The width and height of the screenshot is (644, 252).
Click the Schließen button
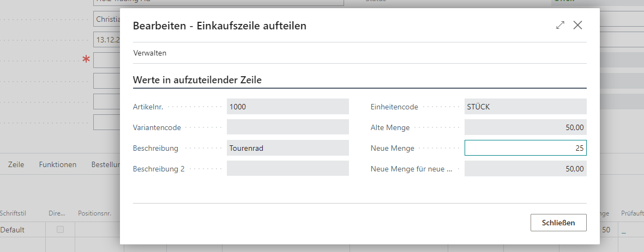tap(558, 223)
